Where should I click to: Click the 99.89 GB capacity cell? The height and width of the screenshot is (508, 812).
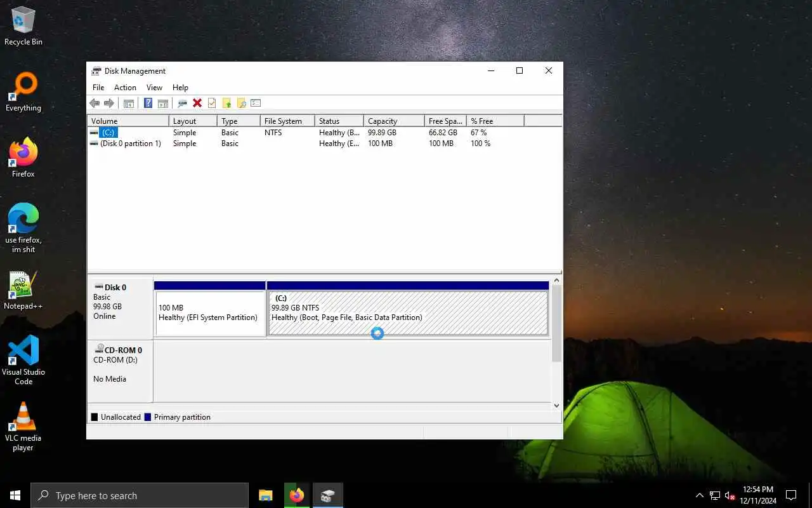(x=382, y=133)
